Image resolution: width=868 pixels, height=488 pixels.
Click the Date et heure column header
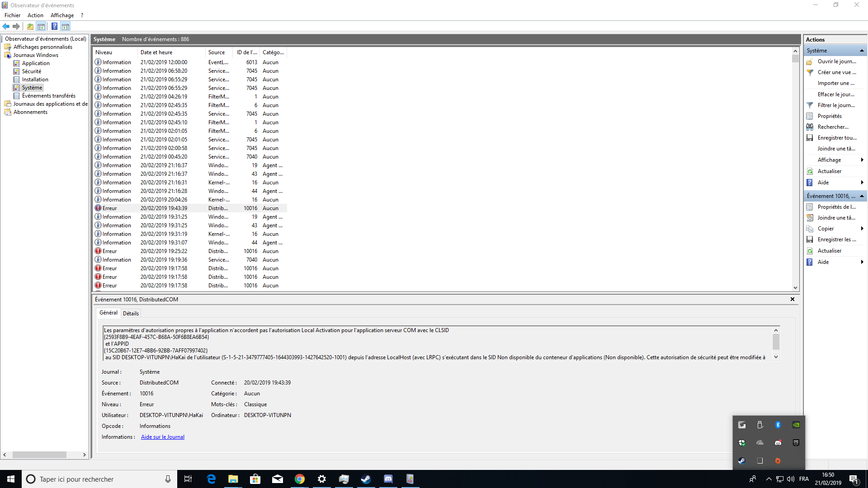pos(156,52)
